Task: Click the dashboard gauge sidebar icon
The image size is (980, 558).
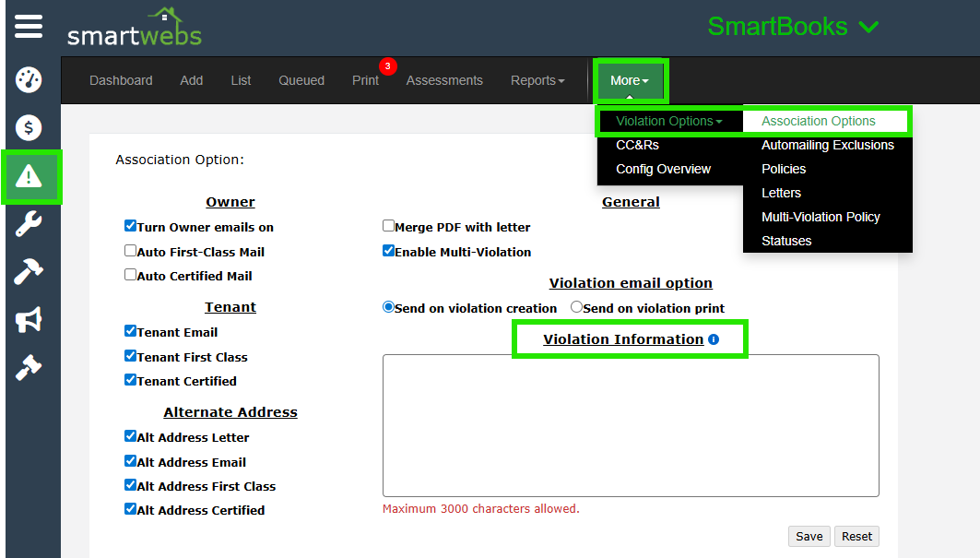Action: 29,80
